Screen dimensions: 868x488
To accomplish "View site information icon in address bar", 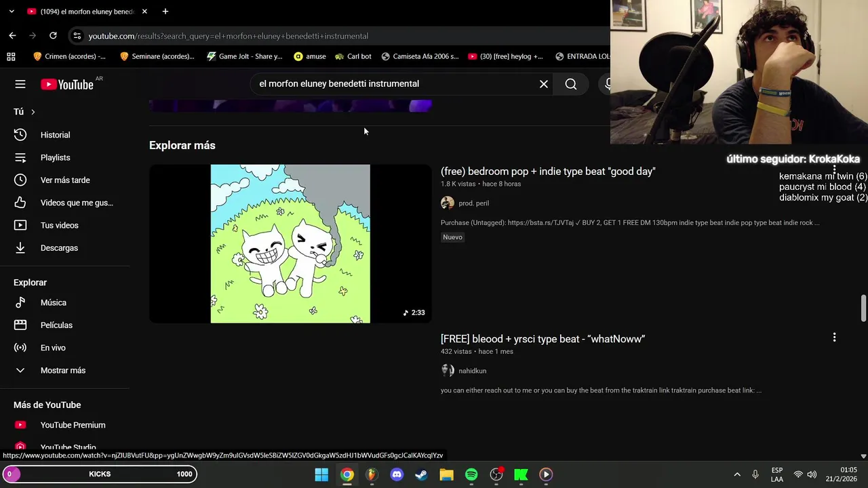I will click(x=77, y=36).
